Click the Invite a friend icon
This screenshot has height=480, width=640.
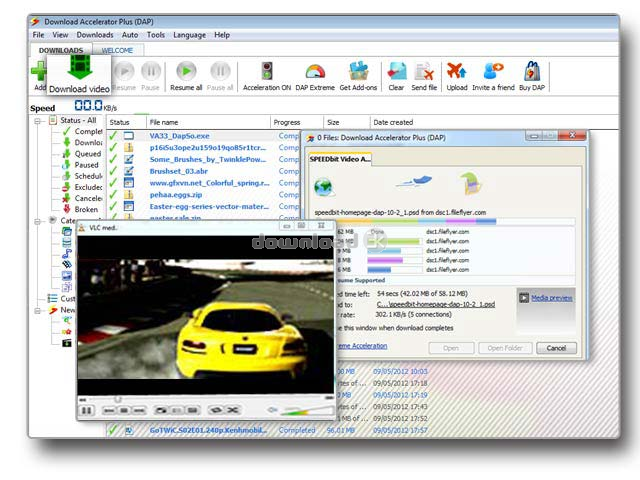[493, 72]
